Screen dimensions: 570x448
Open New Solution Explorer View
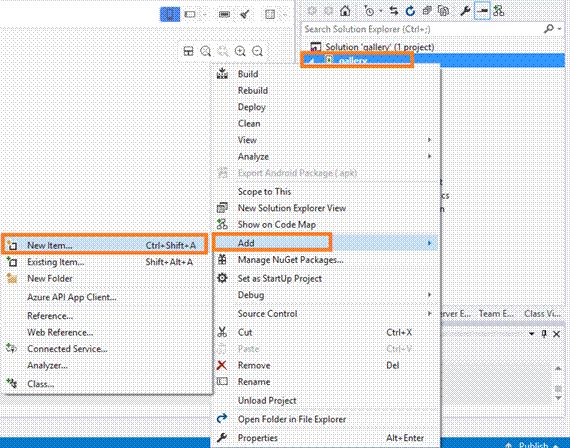(x=325, y=208)
